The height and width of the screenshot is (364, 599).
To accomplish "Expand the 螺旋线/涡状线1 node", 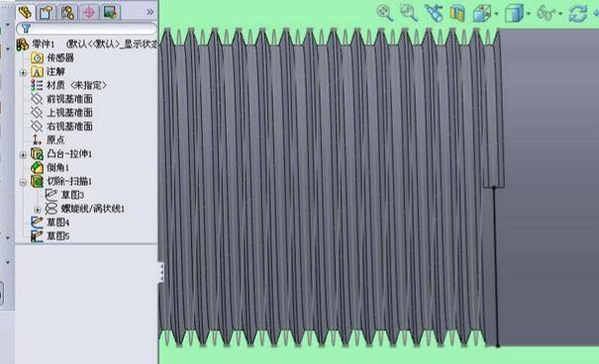I will (37, 210).
